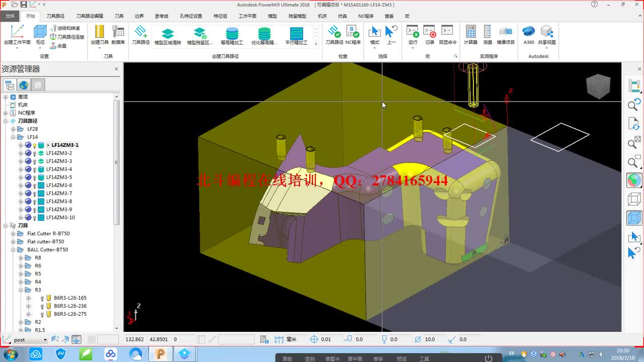Viewport: 644px width, 362px height.
Task: Click blue checkmark status of LF14ZM3-5
Action: pyautogui.click(x=28, y=177)
